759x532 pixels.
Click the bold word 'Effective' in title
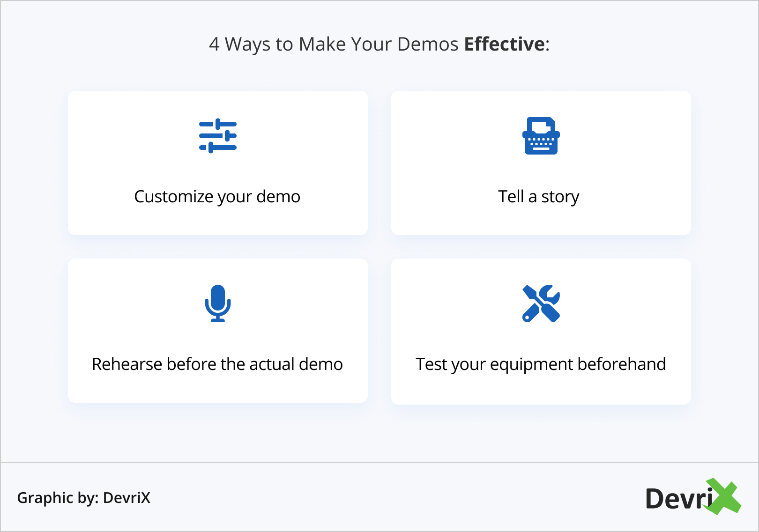505,44
